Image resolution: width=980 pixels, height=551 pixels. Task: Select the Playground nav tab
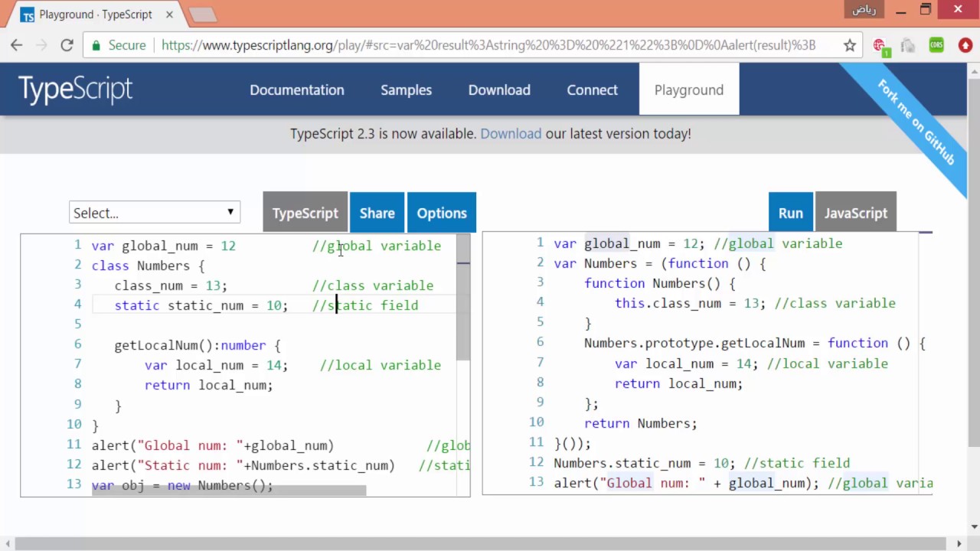(x=689, y=90)
